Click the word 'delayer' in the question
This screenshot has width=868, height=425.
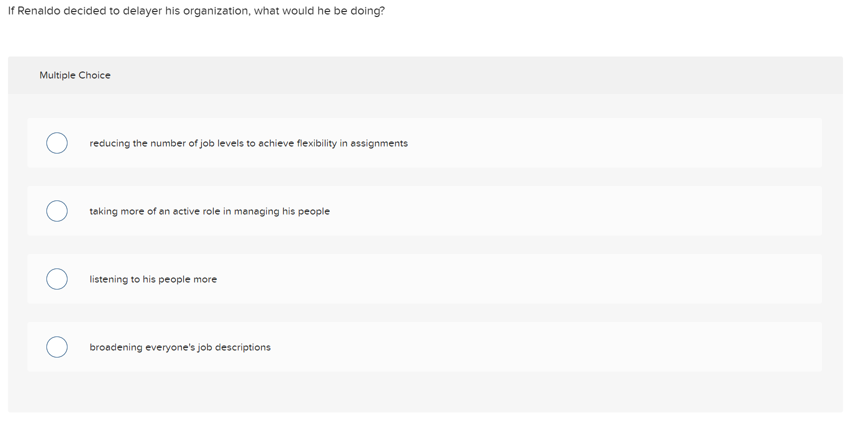coord(142,11)
